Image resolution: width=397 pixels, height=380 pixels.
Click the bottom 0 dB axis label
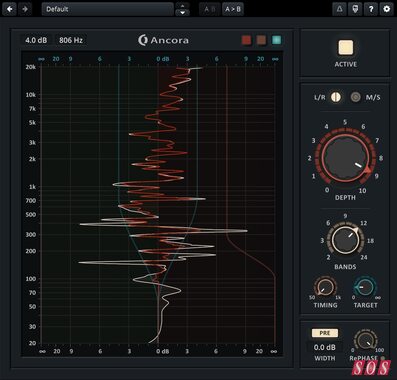163,351
